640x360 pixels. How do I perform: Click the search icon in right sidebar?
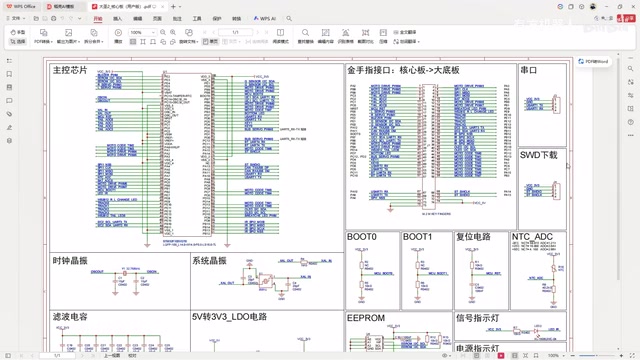tap(631, 69)
